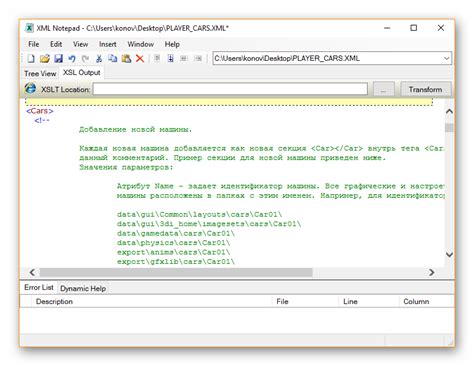The width and height of the screenshot is (474, 366).
Task: Open the Edit menu
Action: (x=56, y=44)
